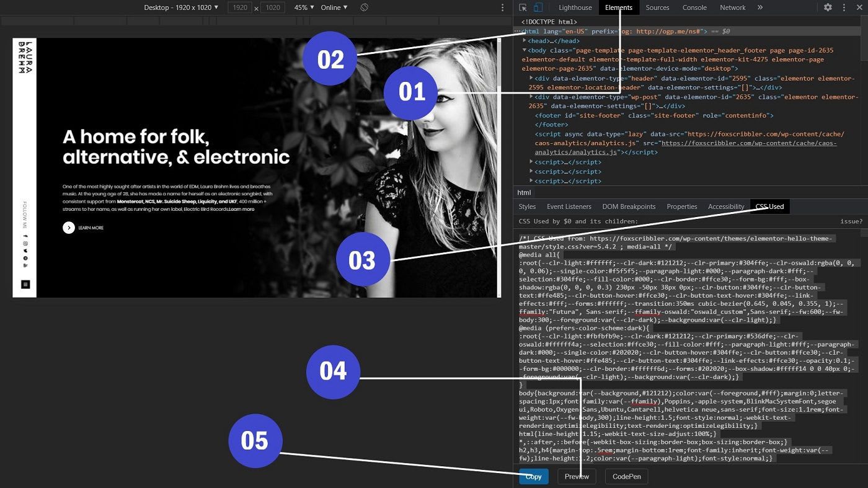Click the Copy button
The width and height of the screenshot is (868, 488).
pyautogui.click(x=533, y=476)
